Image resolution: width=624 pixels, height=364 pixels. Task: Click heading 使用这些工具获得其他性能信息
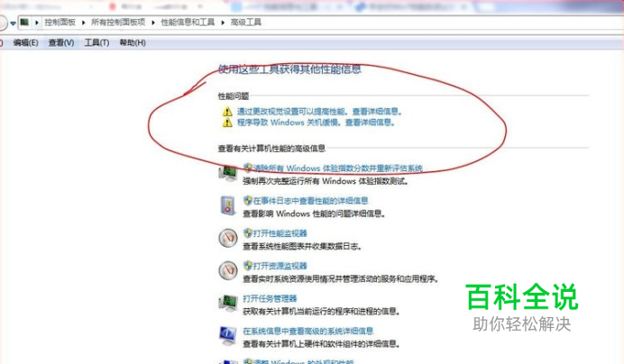(289, 69)
